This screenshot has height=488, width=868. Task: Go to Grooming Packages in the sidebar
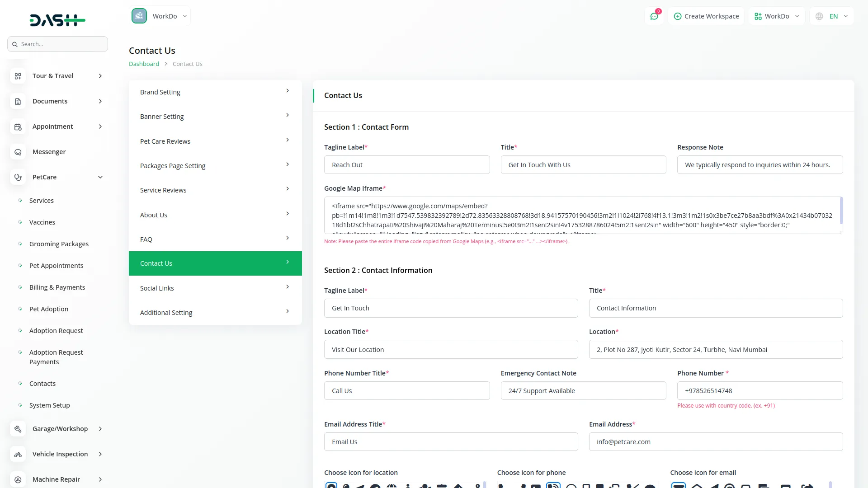click(x=59, y=244)
